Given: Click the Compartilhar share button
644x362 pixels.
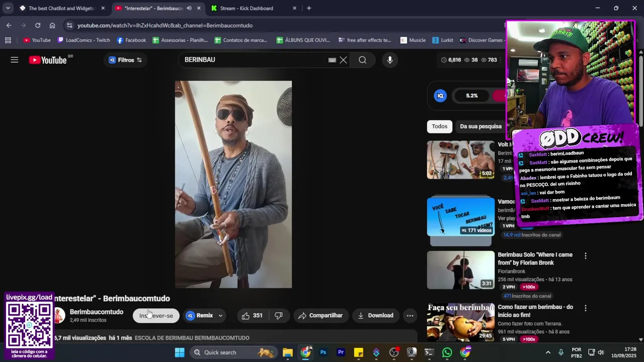Looking at the screenshot, I should [x=320, y=315].
